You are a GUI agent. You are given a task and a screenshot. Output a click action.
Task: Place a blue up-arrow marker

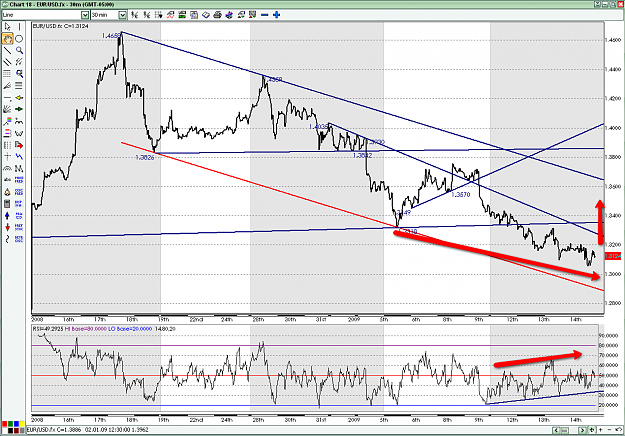7,216
